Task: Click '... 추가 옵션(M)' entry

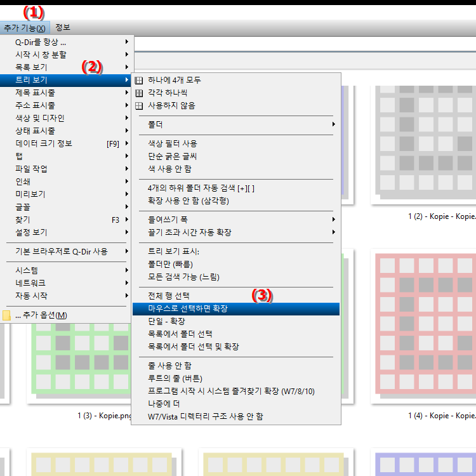Action: 65,315
